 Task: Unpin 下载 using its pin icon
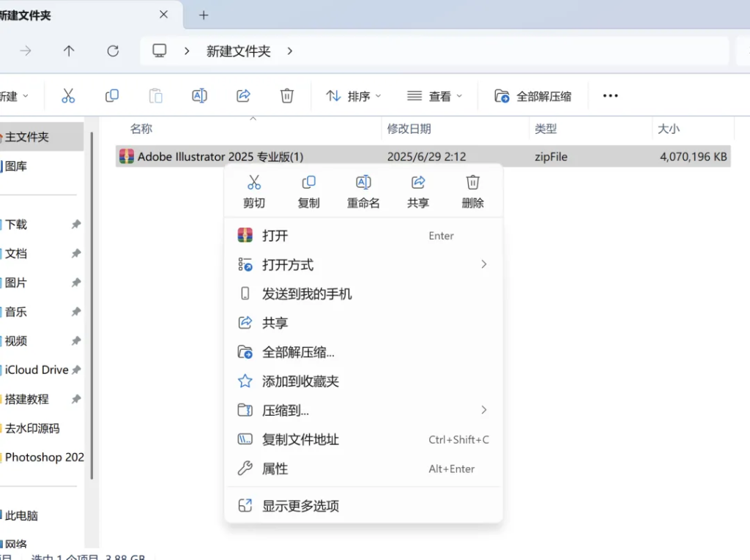point(76,224)
